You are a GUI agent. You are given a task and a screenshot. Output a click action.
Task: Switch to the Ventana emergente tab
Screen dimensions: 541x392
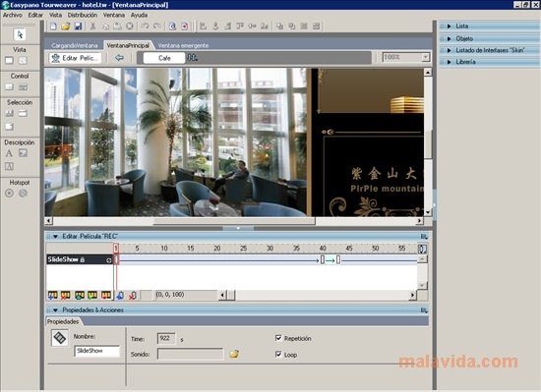[x=183, y=45]
